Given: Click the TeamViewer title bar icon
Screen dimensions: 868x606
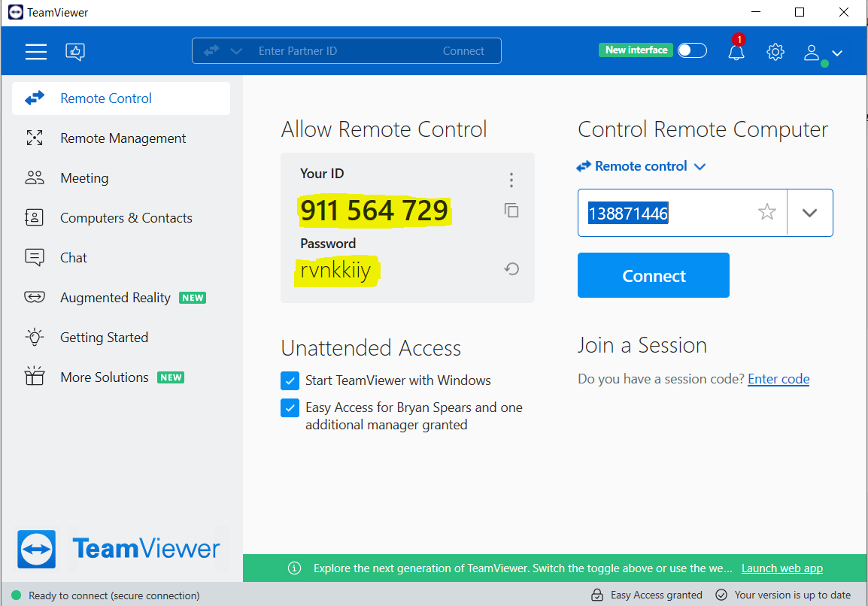Looking at the screenshot, I should [x=16, y=12].
